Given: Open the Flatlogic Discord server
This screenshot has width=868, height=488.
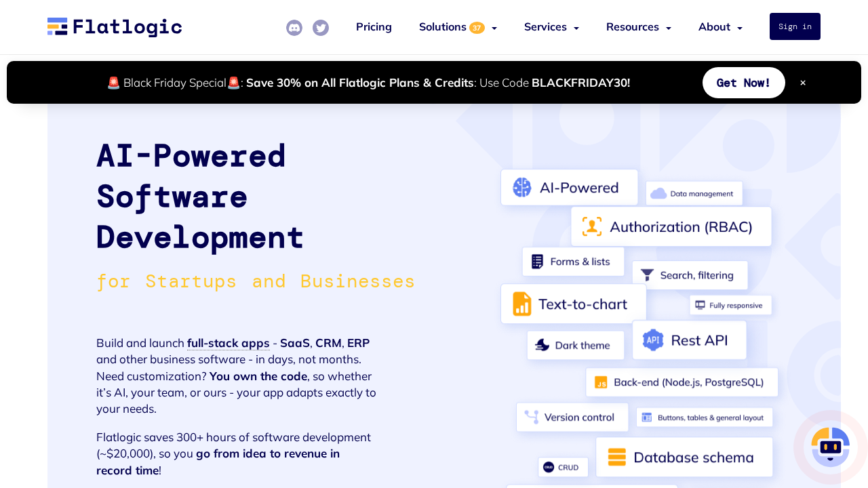Looking at the screenshot, I should pos(294,28).
